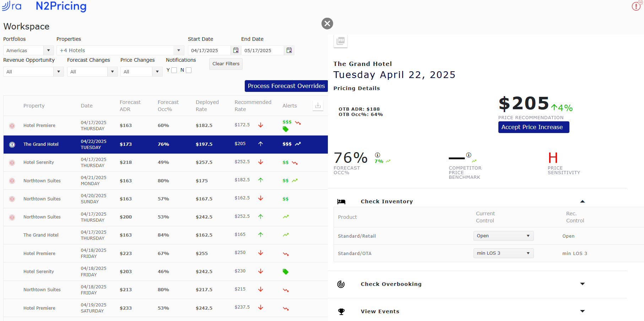Open the Start Date calendar picker
This screenshot has width=644, height=321.
[236, 50]
